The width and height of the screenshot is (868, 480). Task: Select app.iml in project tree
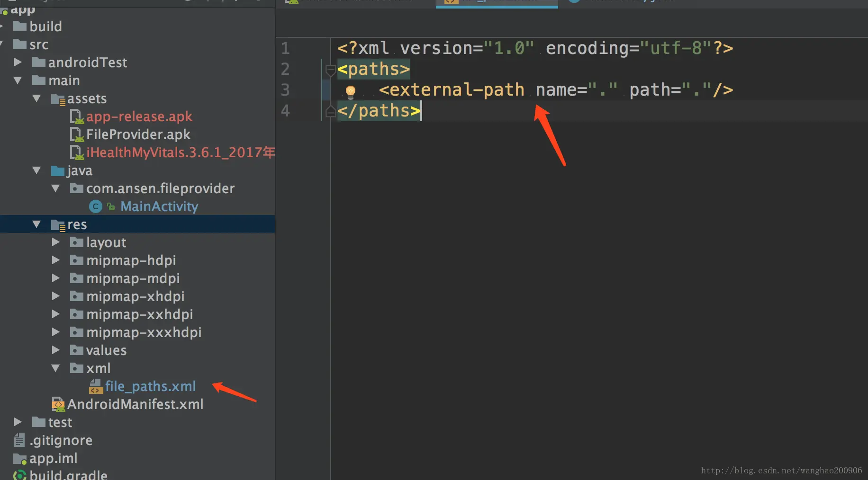point(53,458)
